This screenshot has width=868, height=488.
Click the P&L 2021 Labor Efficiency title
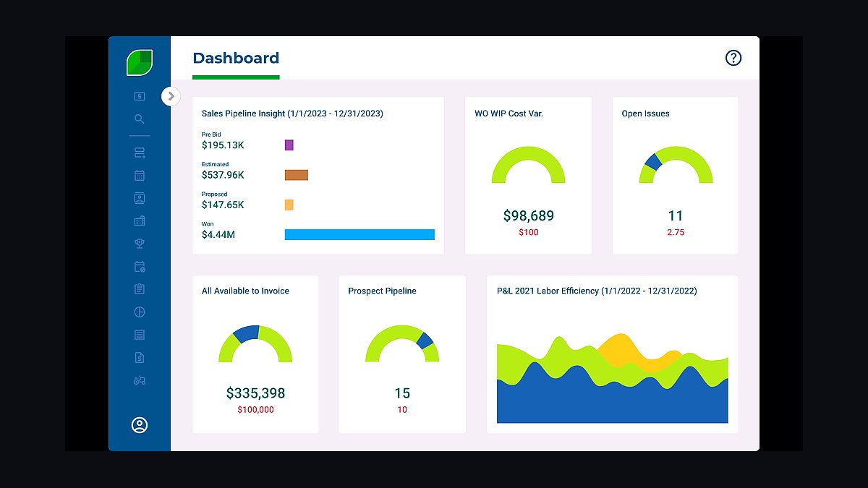(597, 291)
